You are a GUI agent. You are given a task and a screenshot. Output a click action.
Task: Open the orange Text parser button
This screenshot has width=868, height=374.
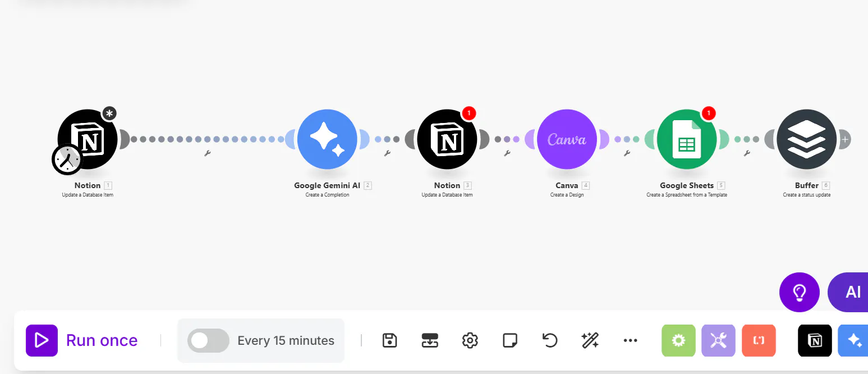coord(759,340)
